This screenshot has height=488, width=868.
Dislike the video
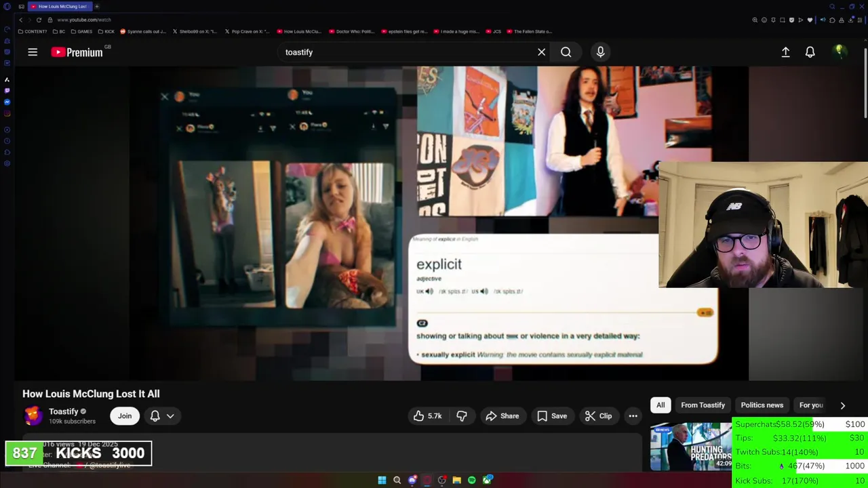(x=462, y=415)
